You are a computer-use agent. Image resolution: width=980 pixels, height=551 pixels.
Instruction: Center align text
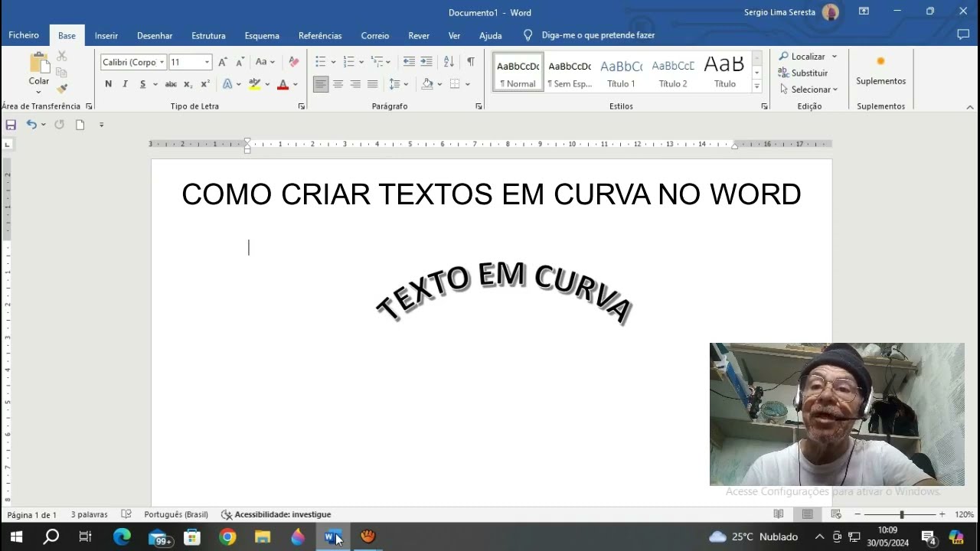pyautogui.click(x=338, y=84)
